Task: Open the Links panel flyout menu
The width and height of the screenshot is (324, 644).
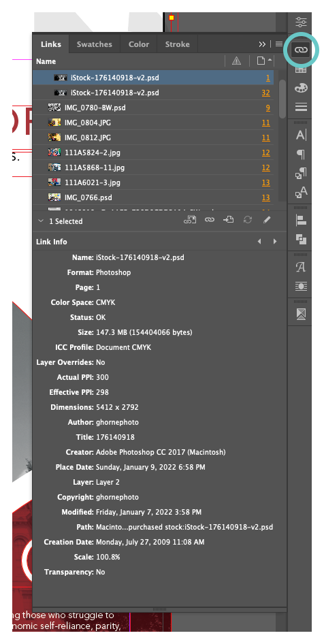Action: point(279,44)
